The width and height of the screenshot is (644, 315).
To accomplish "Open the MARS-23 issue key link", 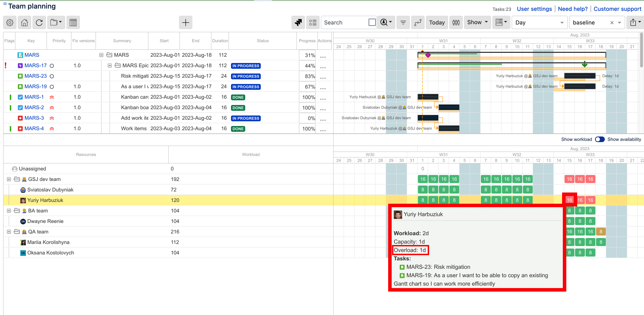I will (35, 76).
